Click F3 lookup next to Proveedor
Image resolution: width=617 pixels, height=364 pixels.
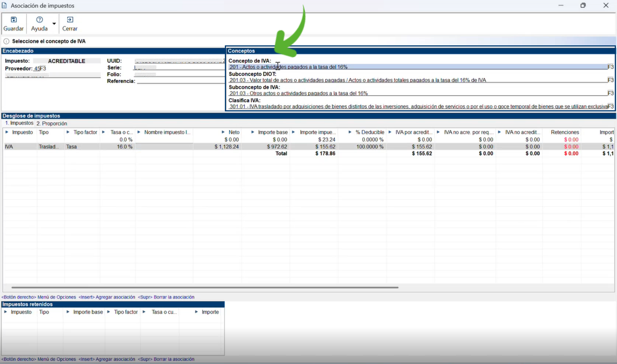[x=43, y=69]
